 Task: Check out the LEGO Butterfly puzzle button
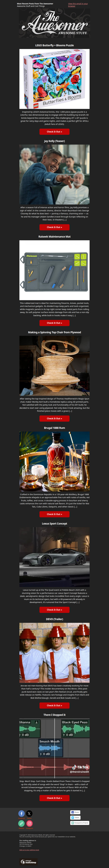(x=54, y=132)
